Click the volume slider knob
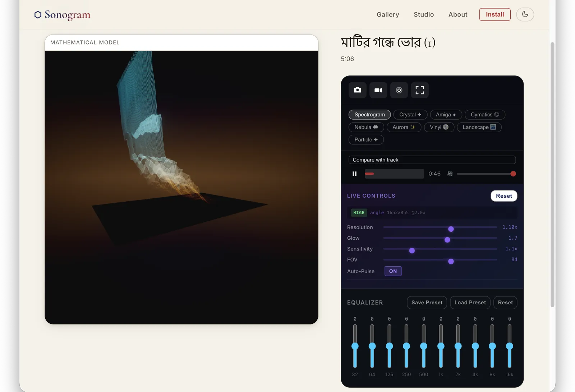Screen dimensions: 575x392 513,174
